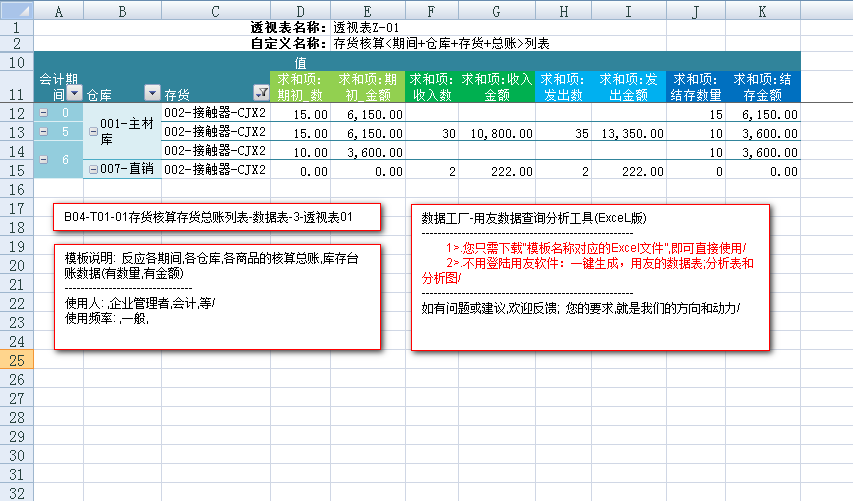Select the 模板说明 description text box
Image resolution: width=853 pixels, height=501 pixels.
[218, 296]
